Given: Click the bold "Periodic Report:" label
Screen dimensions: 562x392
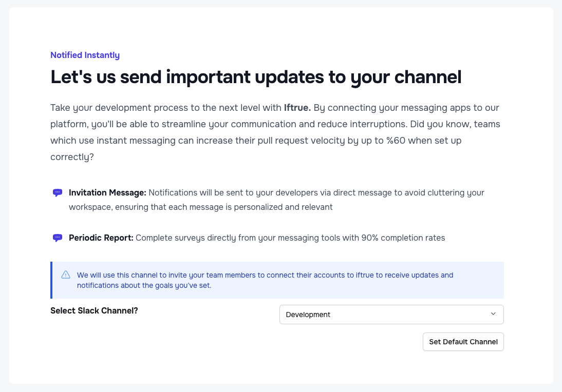Looking at the screenshot, I should point(101,238).
